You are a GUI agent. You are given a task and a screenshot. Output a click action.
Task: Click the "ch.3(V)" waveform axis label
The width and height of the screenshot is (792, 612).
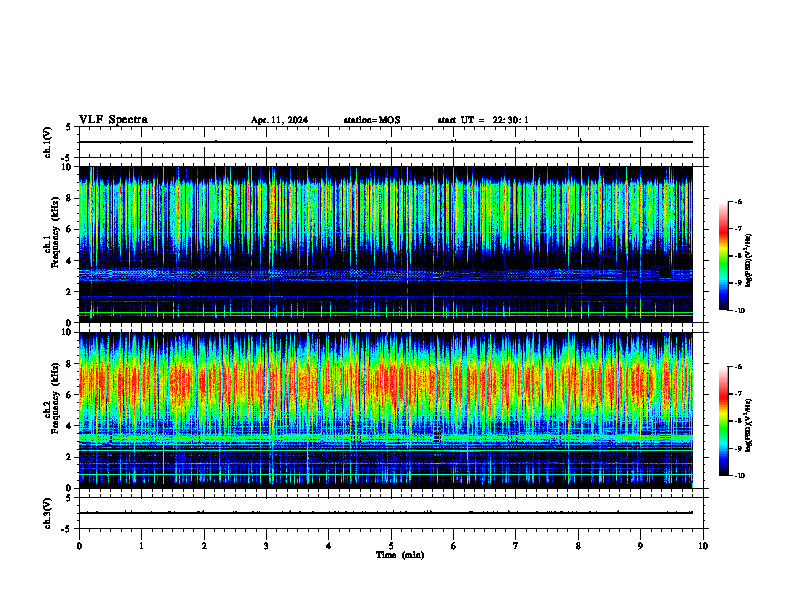pyautogui.click(x=48, y=513)
